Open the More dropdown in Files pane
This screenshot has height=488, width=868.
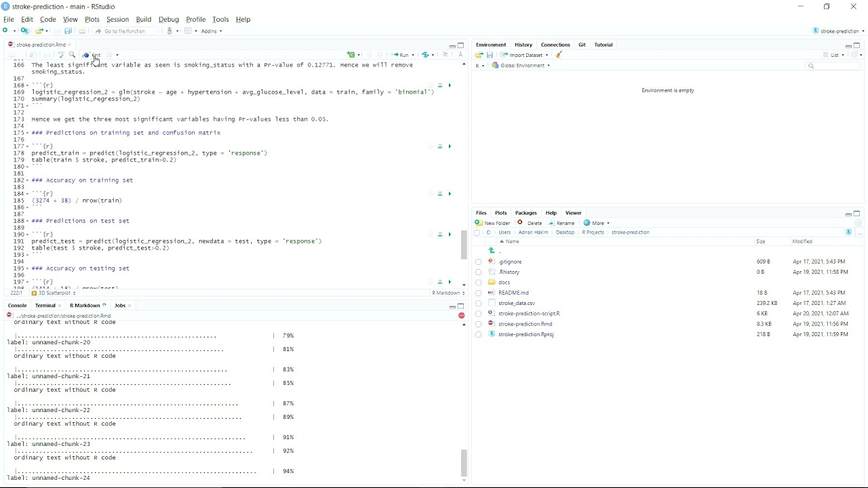[597, 223]
